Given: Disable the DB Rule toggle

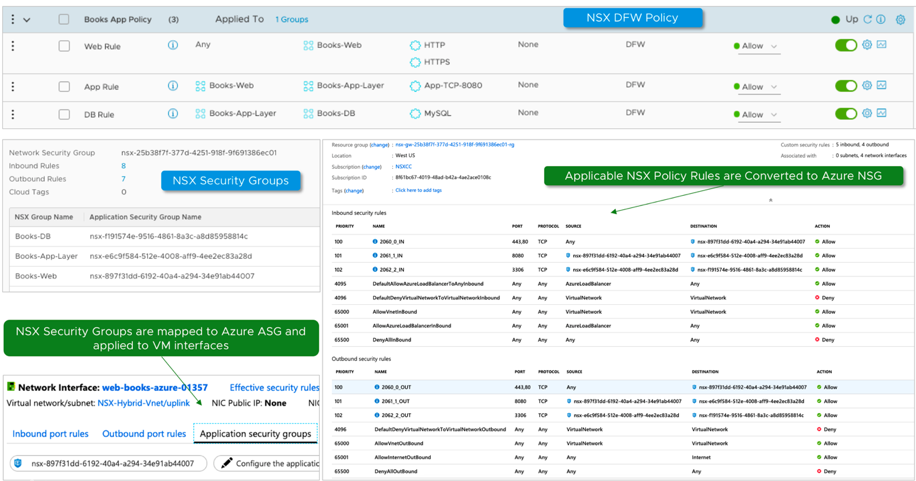Looking at the screenshot, I should coord(846,113).
